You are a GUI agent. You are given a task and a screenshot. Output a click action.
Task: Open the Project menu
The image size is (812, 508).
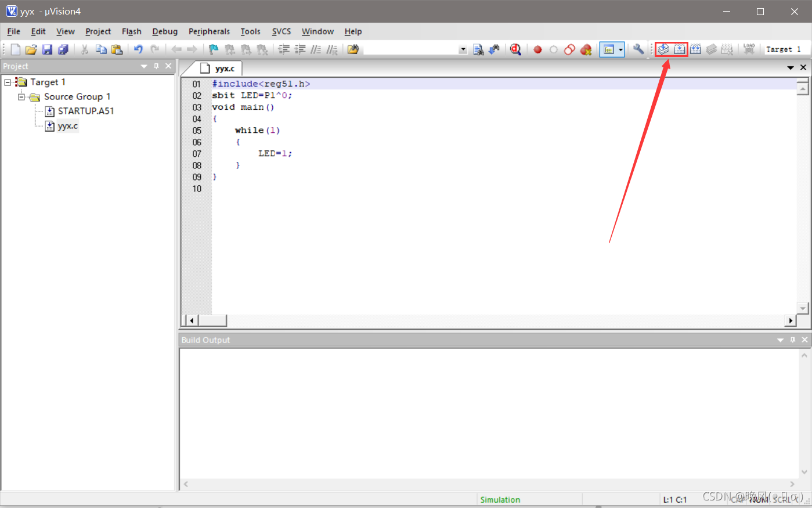click(98, 31)
